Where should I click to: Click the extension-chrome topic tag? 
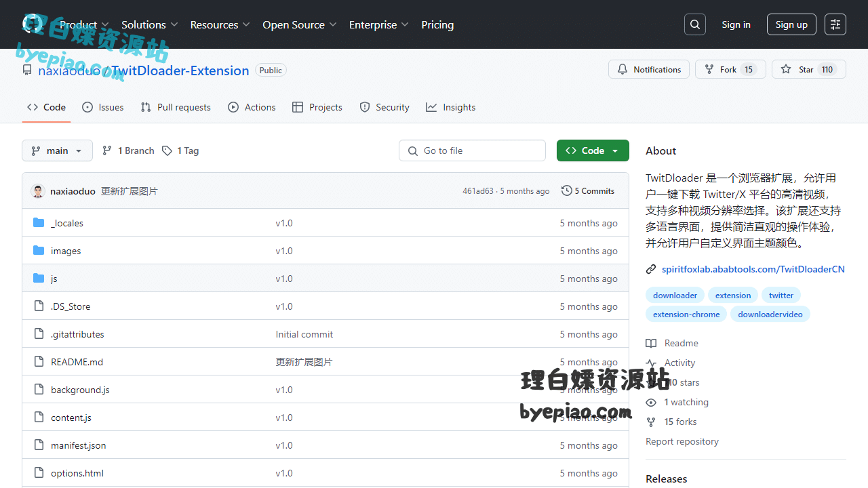pos(686,314)
